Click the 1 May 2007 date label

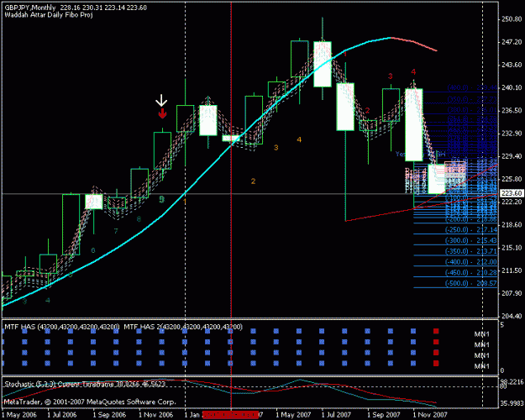[x=293, y=415]
